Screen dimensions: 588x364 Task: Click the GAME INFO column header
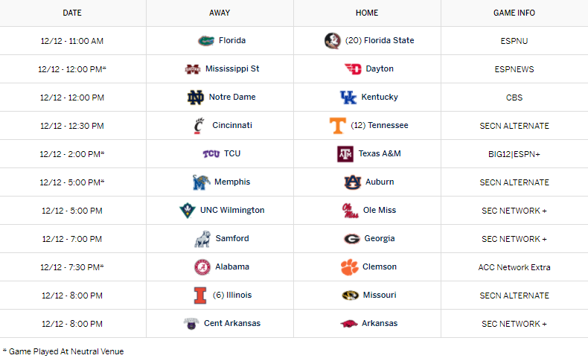tap(514, 13)
